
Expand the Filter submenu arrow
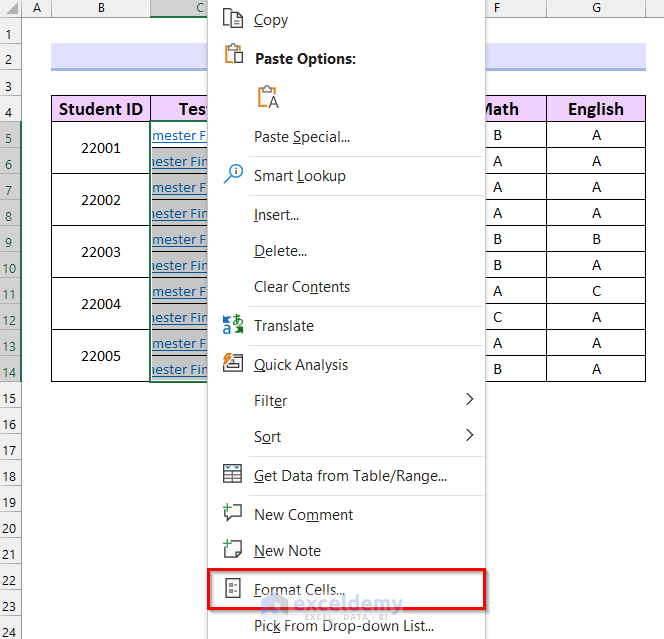click(469, 400)
